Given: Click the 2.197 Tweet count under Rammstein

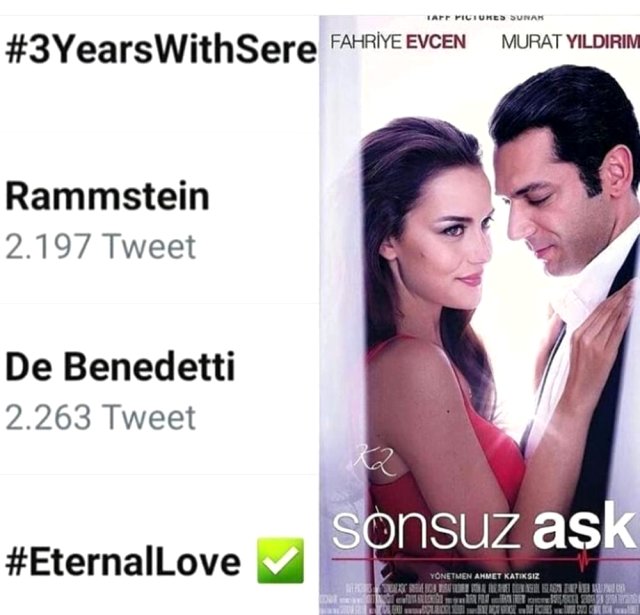Looking at the screenshot, I should [100, 246].
